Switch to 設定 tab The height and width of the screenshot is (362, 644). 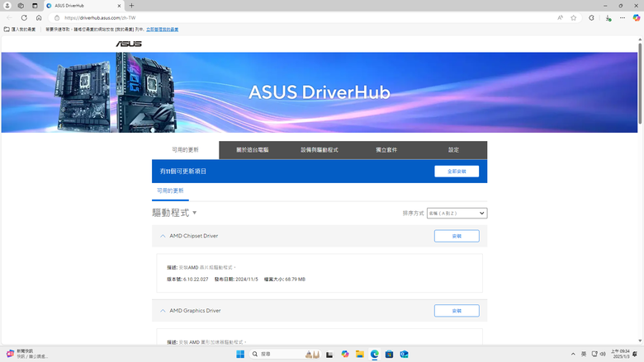453,150
